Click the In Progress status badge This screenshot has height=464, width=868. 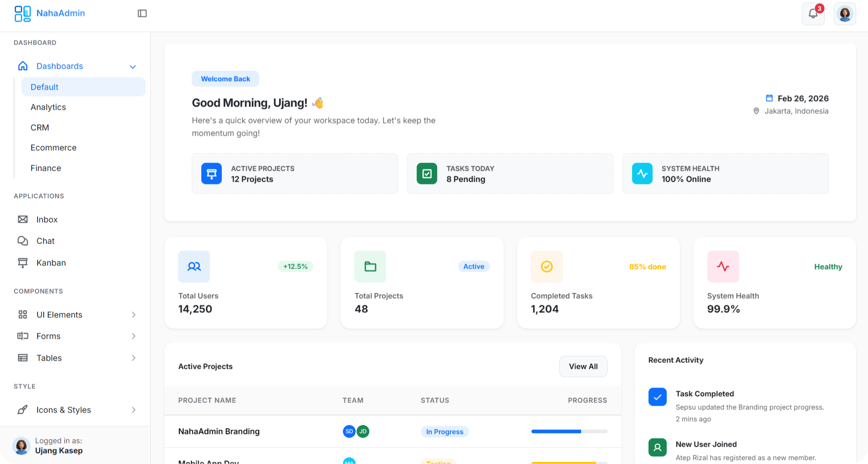click(x=444, y=432)
